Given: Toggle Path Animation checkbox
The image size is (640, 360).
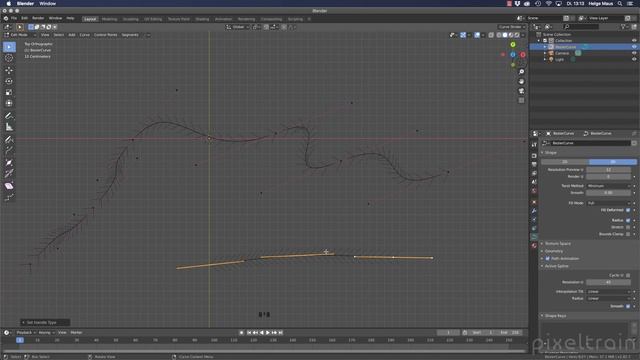Looking at the screenshot, I should tap(547, 258).
